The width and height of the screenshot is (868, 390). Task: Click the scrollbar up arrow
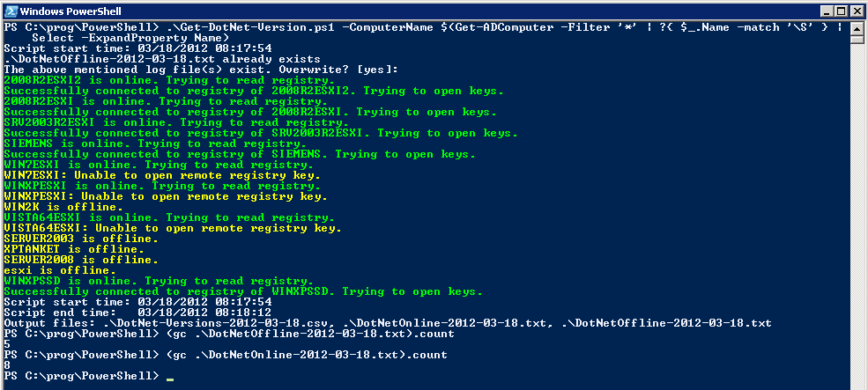pyautogui.click(x=858, y=29)
